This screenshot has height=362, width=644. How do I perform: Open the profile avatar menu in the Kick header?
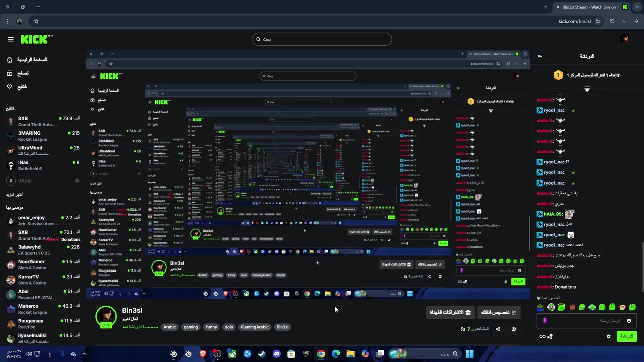click(625, 39)
